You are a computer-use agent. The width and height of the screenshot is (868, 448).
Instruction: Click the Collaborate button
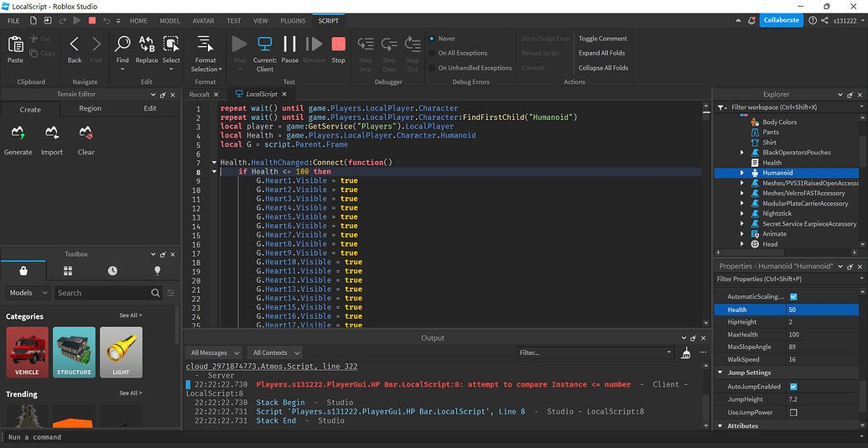click(x=781, y=20)
